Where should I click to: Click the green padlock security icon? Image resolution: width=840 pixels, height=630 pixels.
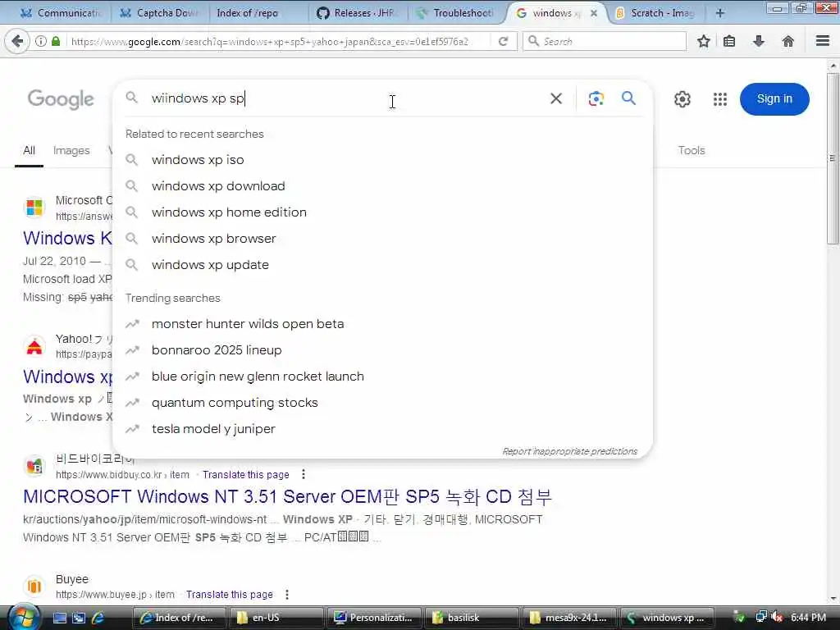pos(56,41)
